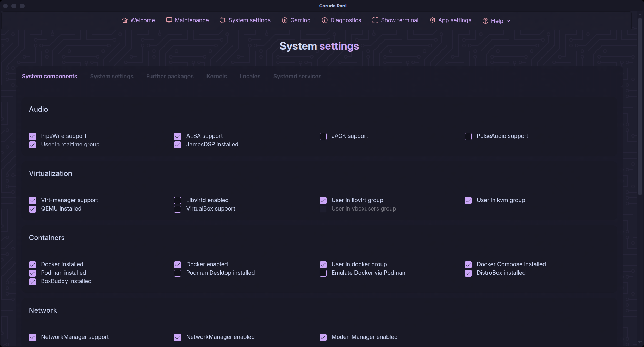Click the System settings page title
644x347 pixels.
(x=319, y=46)
